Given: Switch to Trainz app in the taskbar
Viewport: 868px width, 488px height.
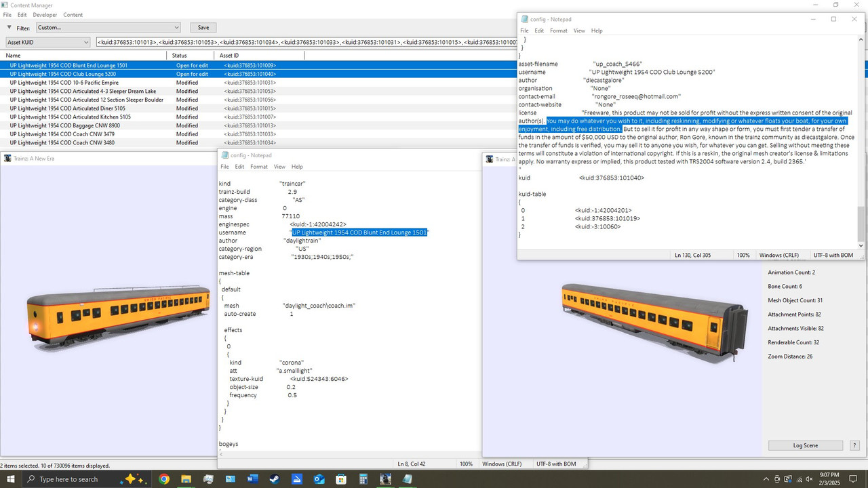Looking at the screenshot, I should [x=386, y=479].
